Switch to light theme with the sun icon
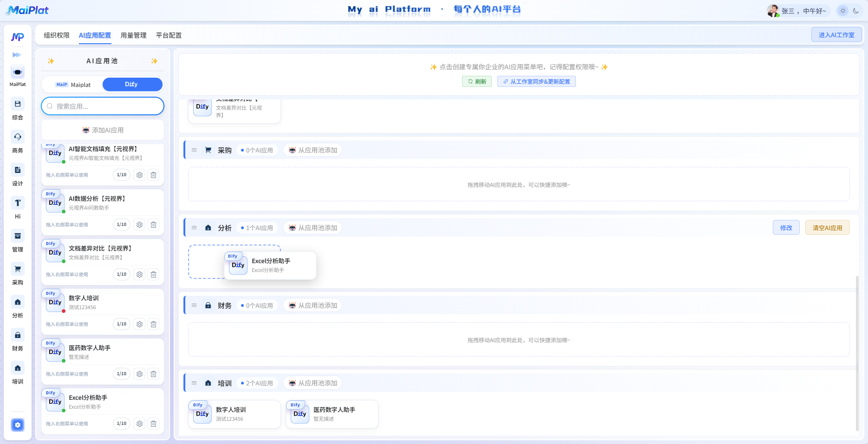 843,11
